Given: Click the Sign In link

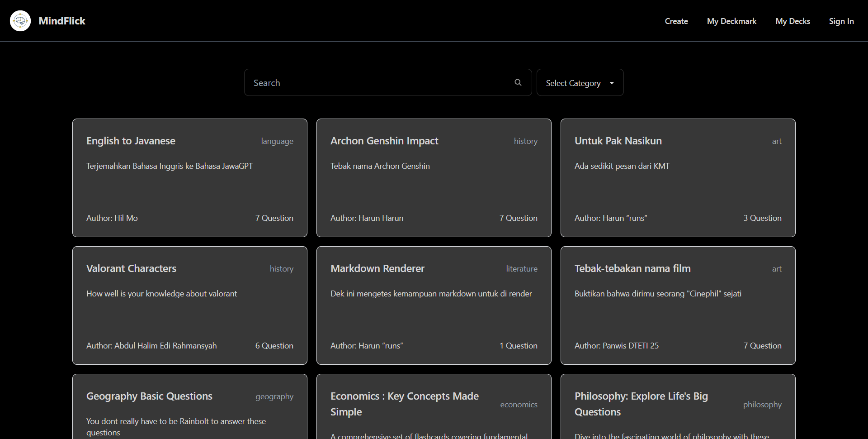Looking at the screenshot, I should 841,21.
